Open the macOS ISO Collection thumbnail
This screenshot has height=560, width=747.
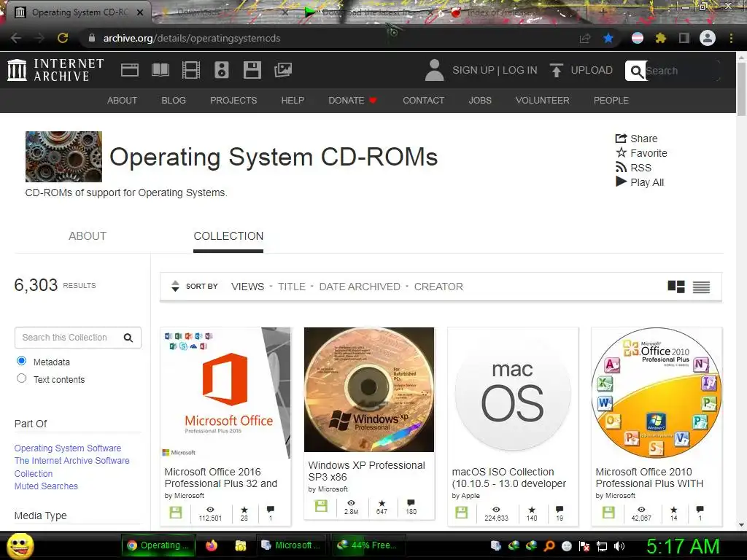click(513, 393)
